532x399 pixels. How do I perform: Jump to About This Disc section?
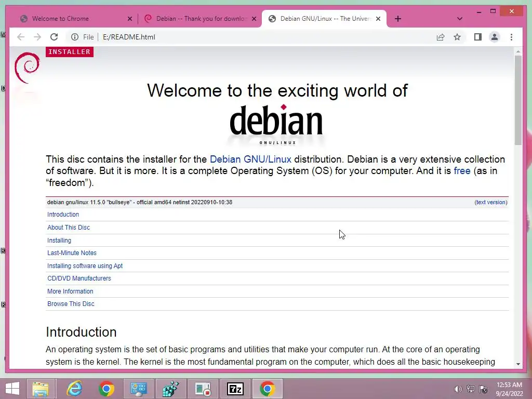(69, 228)
